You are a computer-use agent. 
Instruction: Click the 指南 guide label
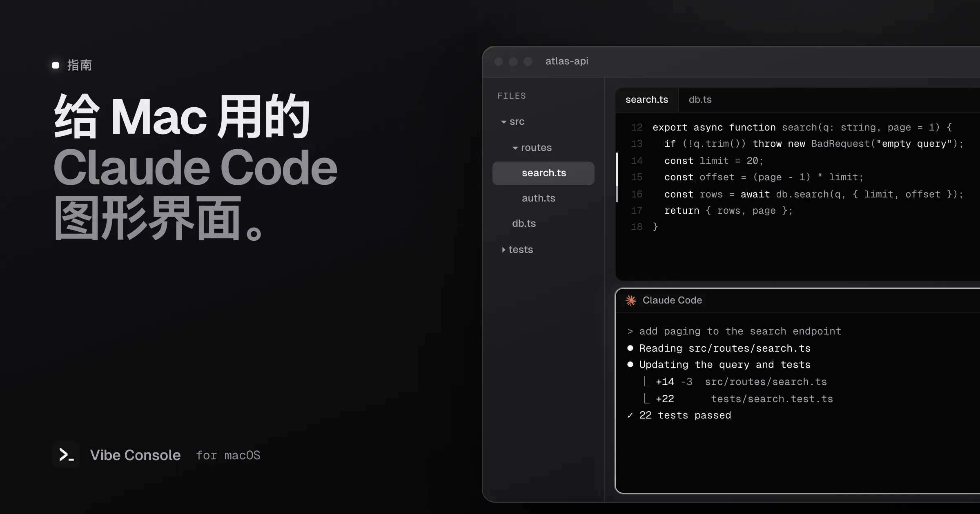80,65
